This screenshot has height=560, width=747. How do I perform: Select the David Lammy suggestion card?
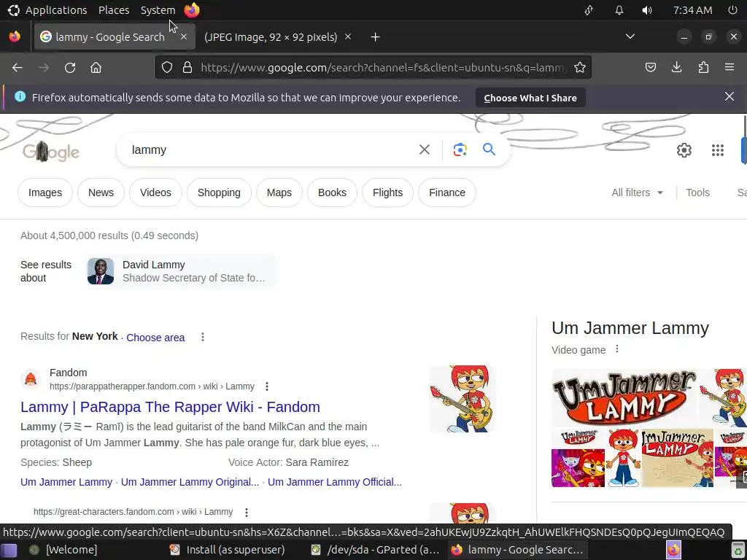point(181,271)
